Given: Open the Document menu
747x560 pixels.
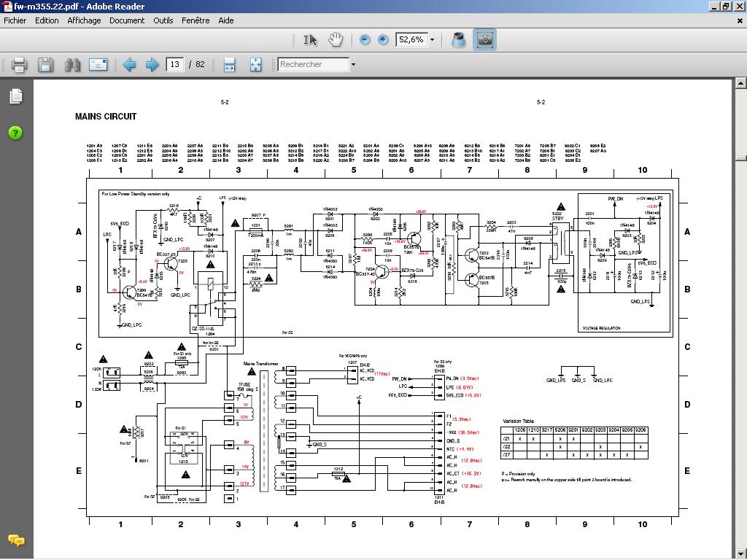Looking at the screenshot, I should [127, 20].
